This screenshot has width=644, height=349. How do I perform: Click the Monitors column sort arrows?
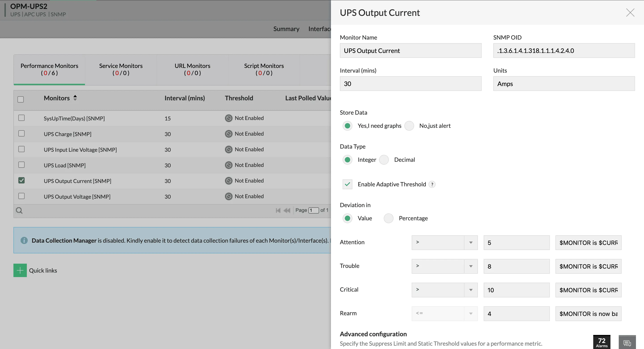tap(75, 98)
